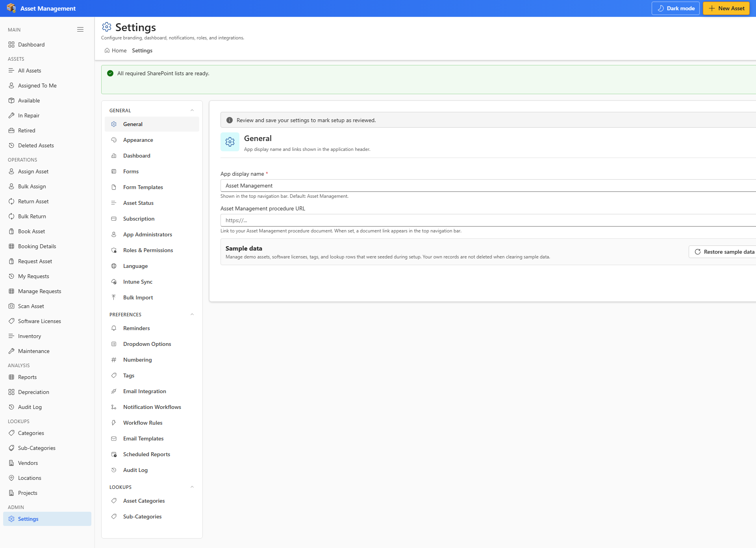The width and height of the screenshot is (756, 548).
Task: Click the Email Templates envelope icon
Action: coord(114,438)
